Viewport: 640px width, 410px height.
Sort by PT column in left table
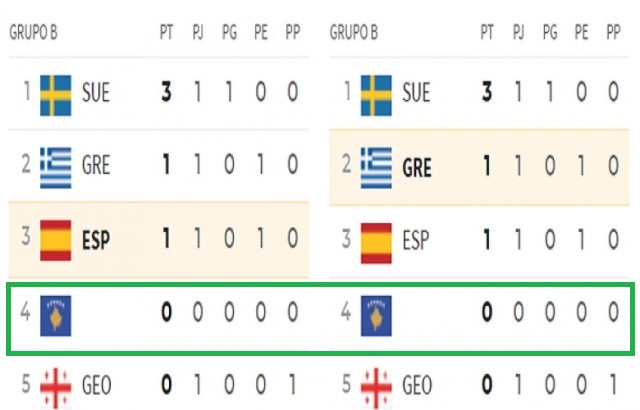click(x=166, y=32)
